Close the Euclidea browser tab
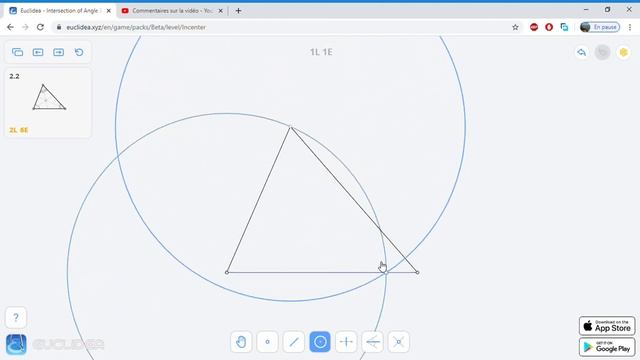Screen dimensions: 640x360 pos(109,11)
